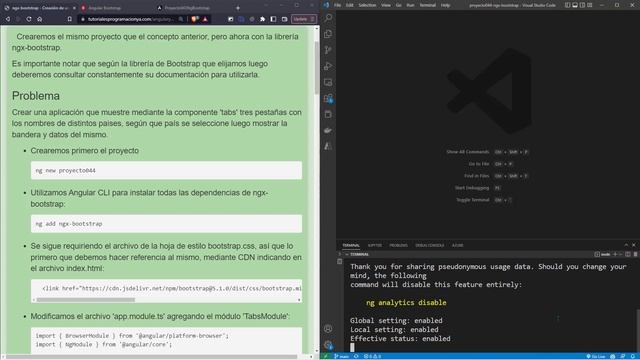Screen dimensions: 640x360
Task: Toggle primary side bar layout button
Action: tap(568, 5)
